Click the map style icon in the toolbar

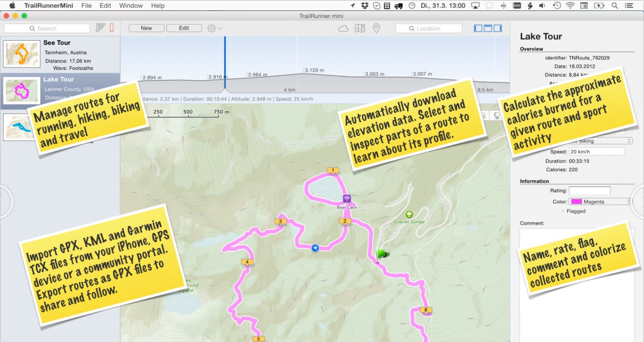360,28
